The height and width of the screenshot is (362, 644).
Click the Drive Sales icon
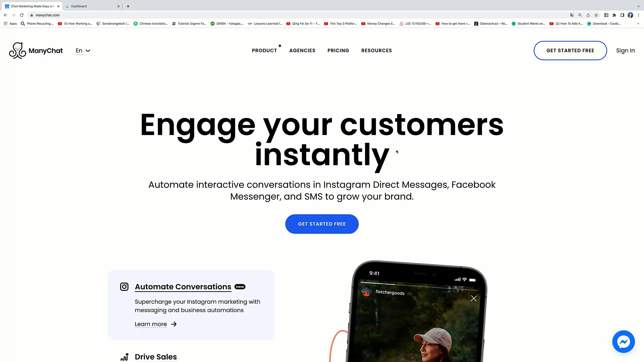124,357
